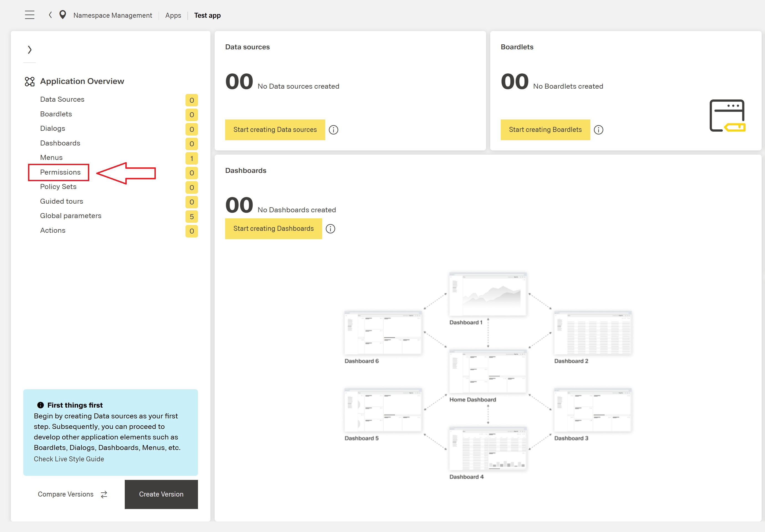Click the info icon beside Start creating Dashboards
The width and height of the screenshot is (765, 532).
(x=330, y=229)
